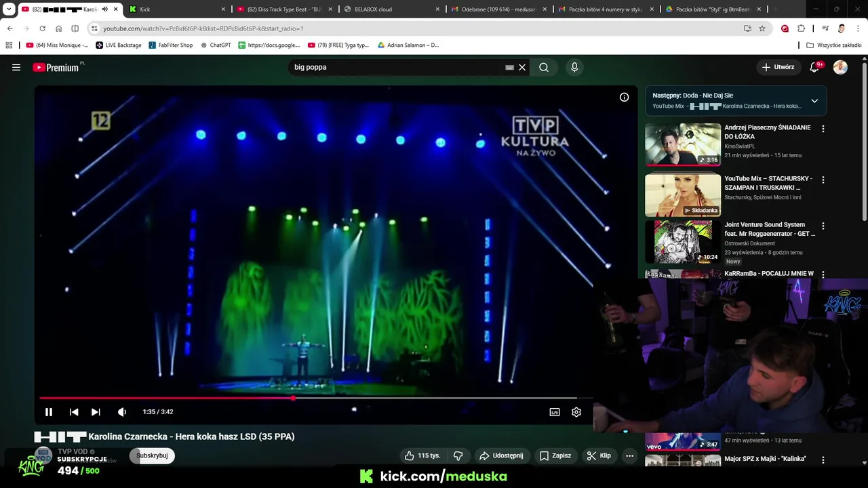
Task: Open options for Joint Venture video
Action: pyautogui.click(x=823, y=226)
